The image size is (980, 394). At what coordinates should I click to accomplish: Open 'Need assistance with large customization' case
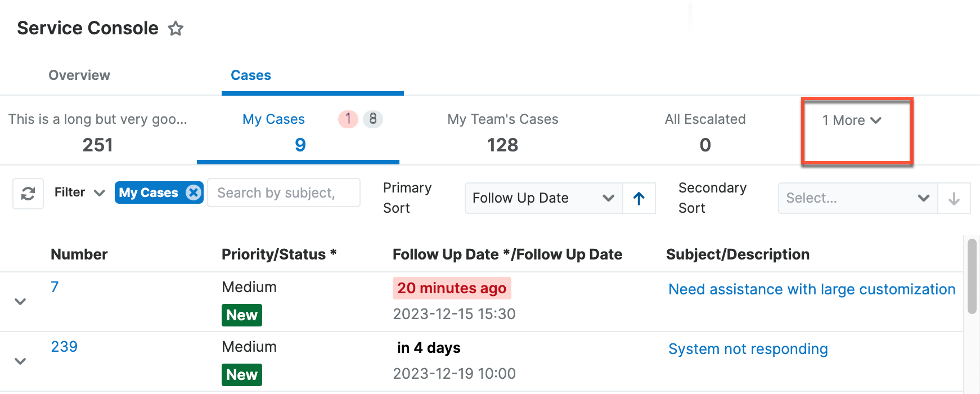pyautogui.click(x=812, y=289)
